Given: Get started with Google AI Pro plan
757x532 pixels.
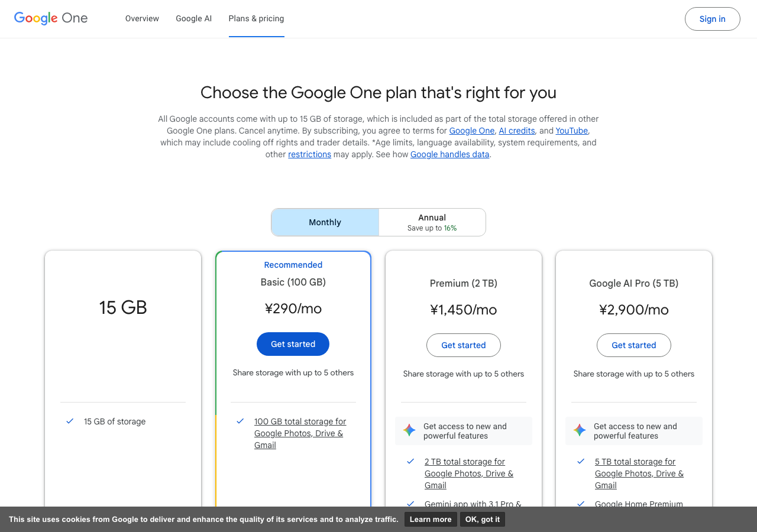Looking at the screenshot, I should (633, 345).
